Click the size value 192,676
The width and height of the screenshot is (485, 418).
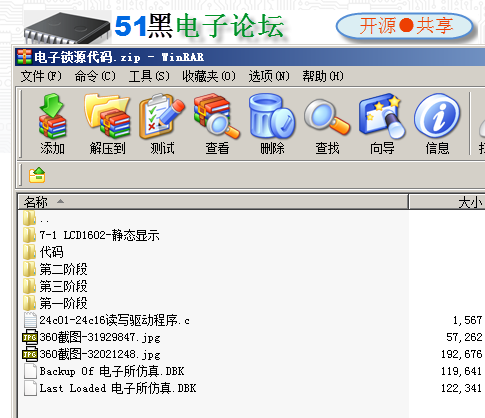click(462, 354)
